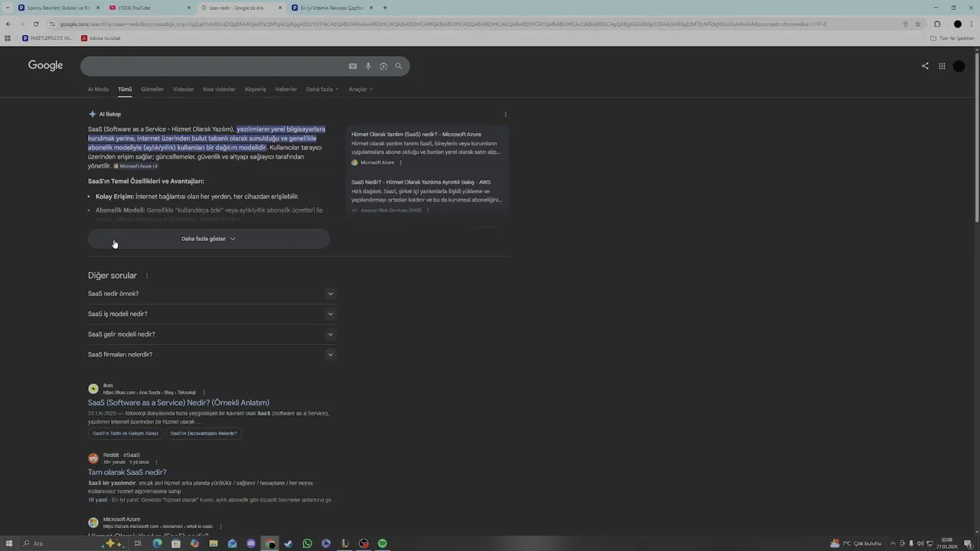This screenshot has height=551, width=980.
Task: Open Discord from the taskbar
Action: (251, 543)
